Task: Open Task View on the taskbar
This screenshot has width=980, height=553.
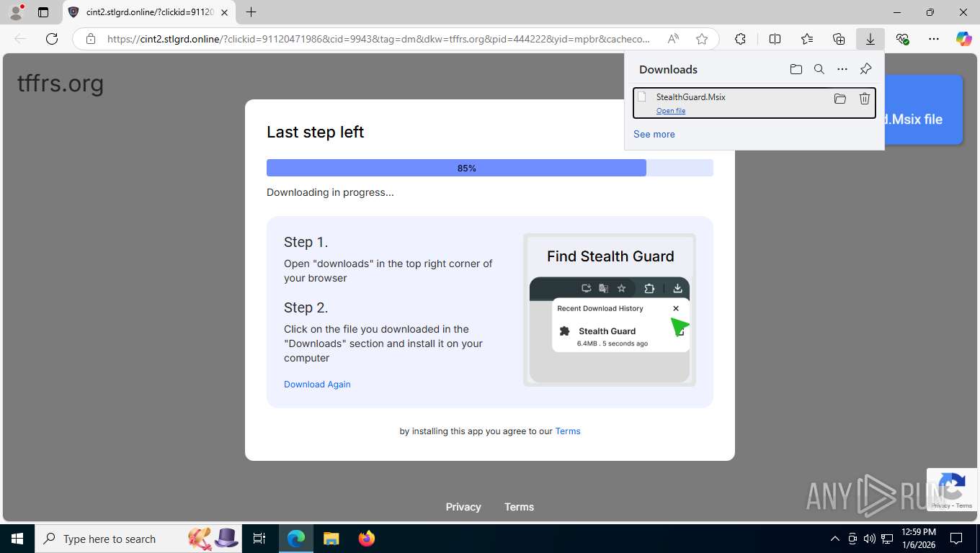Action: click(x=259, y=539)
